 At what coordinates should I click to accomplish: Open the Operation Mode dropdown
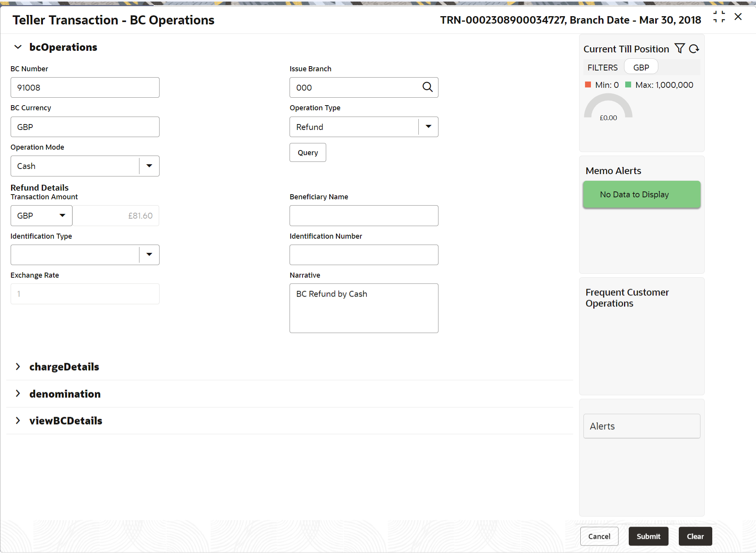click(x=149, y=166)
